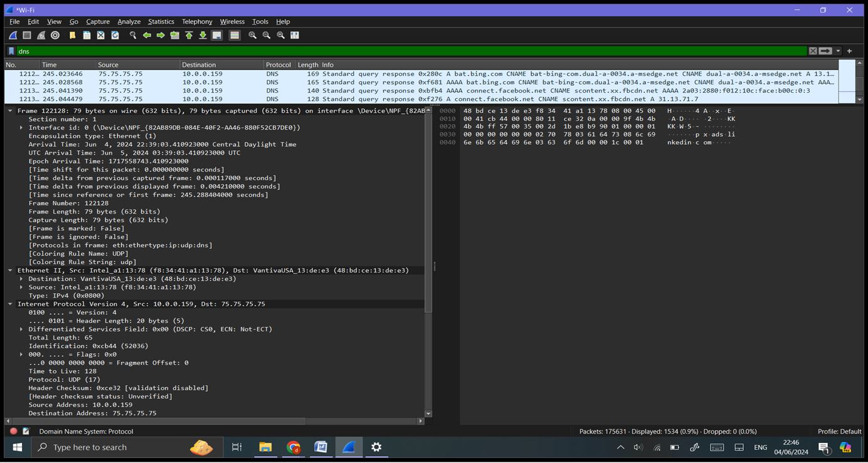The image size is (868, 463).
Task: Restart the current capture
Action: [40, 35]
